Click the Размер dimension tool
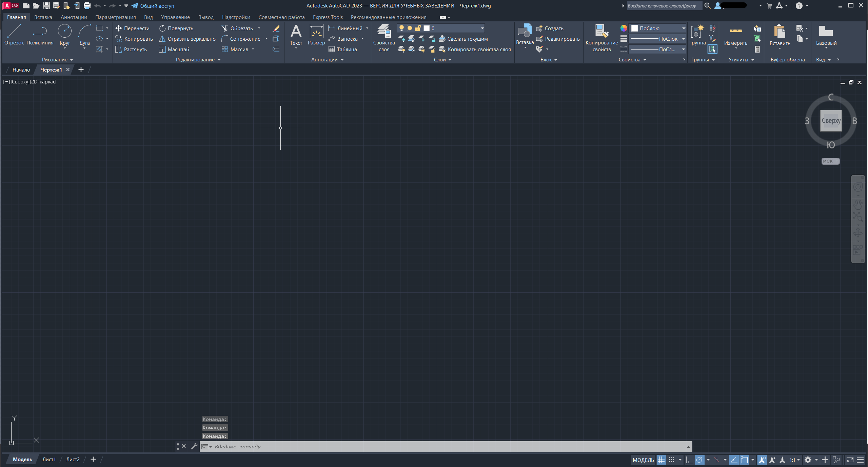This screenshot has width=868, height=467. click(316, 35)
